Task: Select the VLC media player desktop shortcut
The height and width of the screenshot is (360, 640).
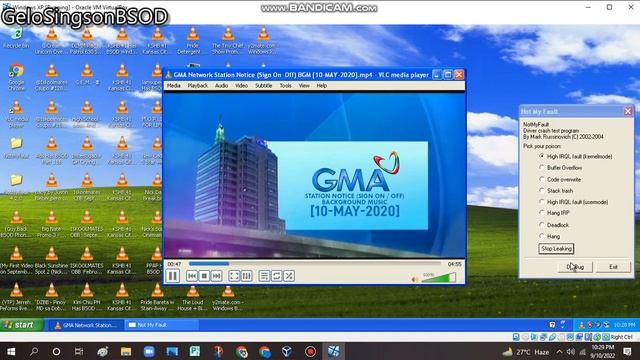Action: point(16,114)
